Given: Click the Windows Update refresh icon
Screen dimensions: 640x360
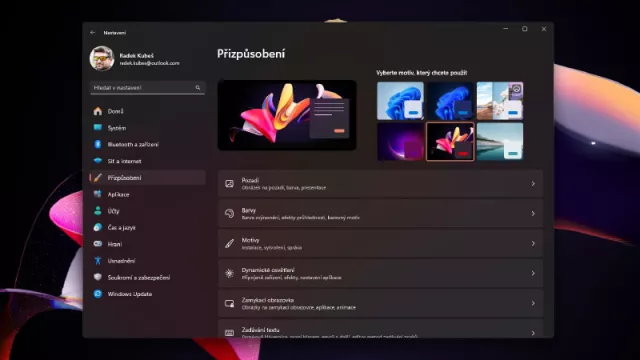Looking at the screenshot, I should point(98,294).
